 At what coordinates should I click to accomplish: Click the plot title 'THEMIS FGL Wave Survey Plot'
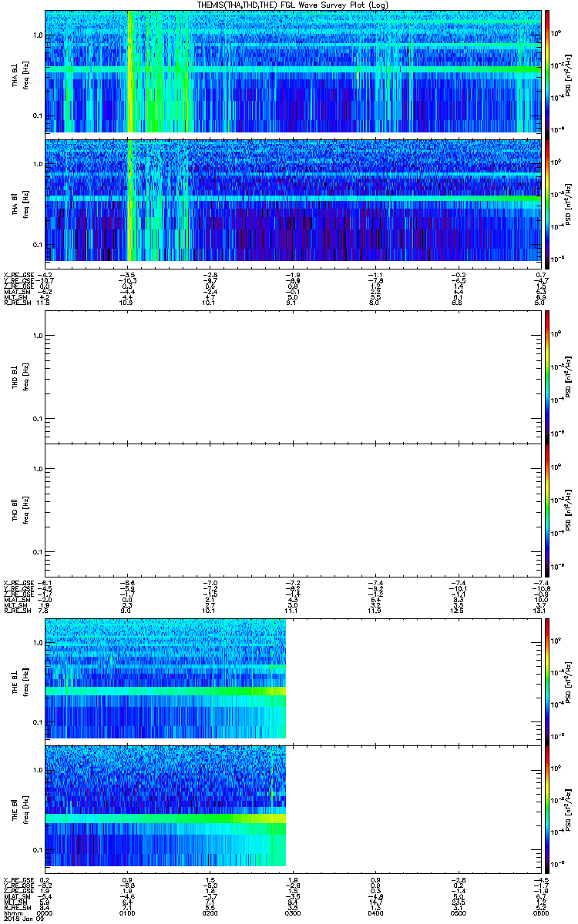[294, 5]
